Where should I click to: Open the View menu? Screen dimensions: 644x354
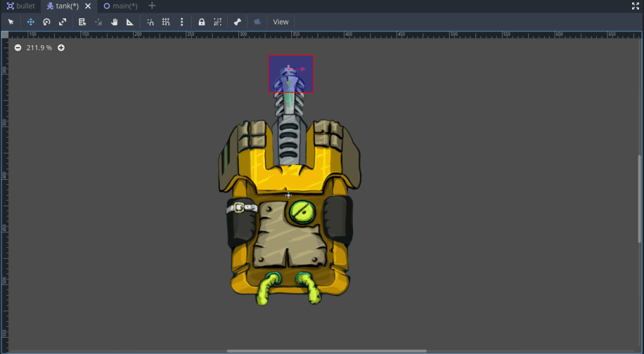tap(281, 22)
